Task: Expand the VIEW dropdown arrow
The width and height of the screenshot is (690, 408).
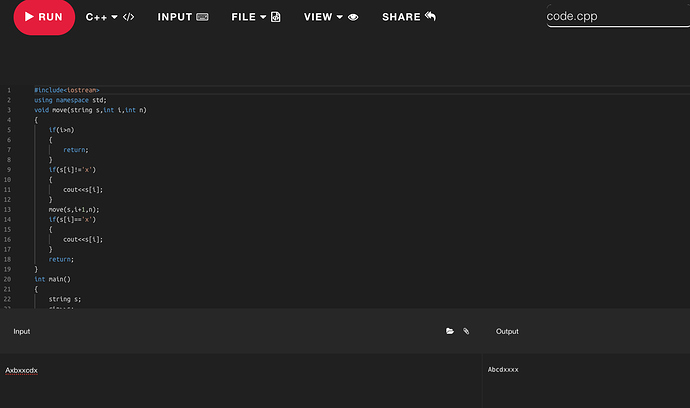Action: [x=340, y=17]
